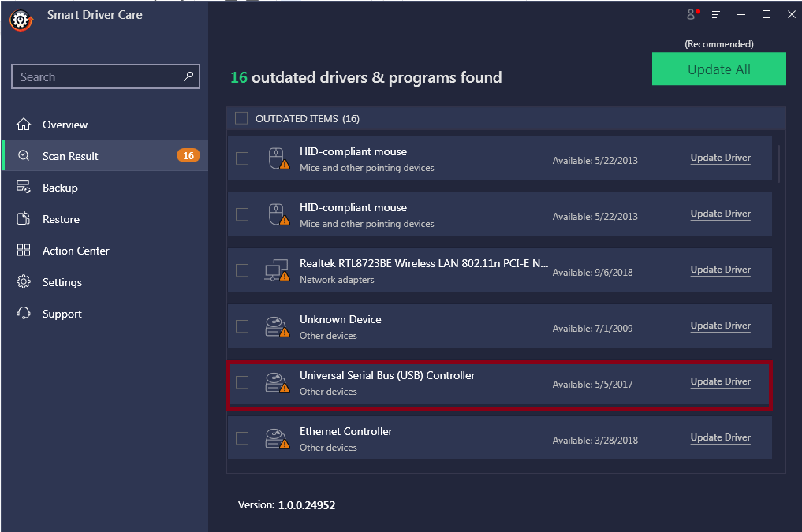Click the Support headset icon
Image resolution: width=802 pixels, height=532 pixels.
24,313
